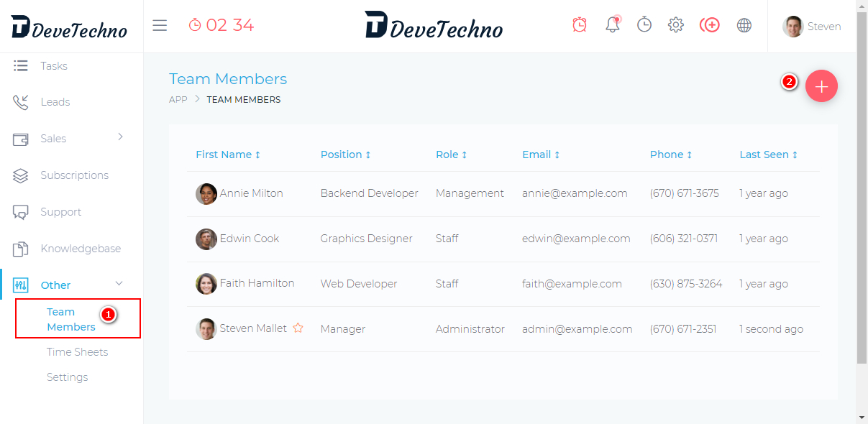
Task: Click the DeveTechno logo in the sidebar
Action: tap(69, 27)
